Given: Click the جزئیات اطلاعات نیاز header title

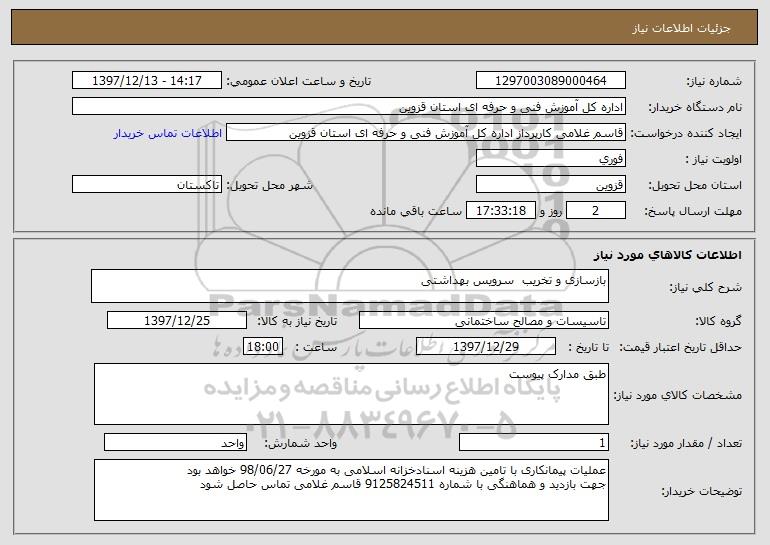Looking at the screenshot, I should [681, 28].
